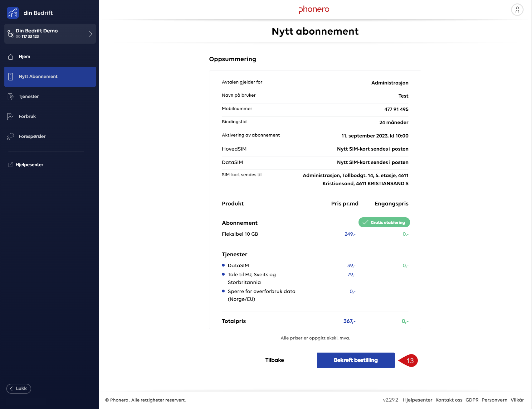532x409 pixels.
Task: Go back with Tilbake
Action: click(x=275, y=360)
